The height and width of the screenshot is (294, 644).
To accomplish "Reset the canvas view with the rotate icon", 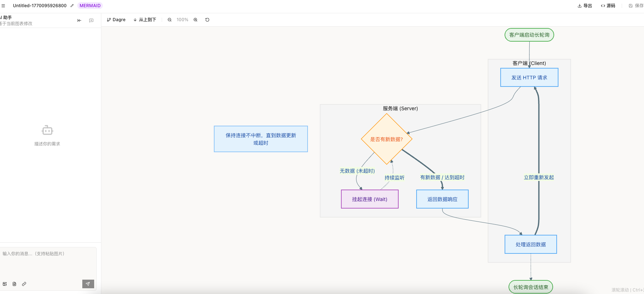I will 207,20.
